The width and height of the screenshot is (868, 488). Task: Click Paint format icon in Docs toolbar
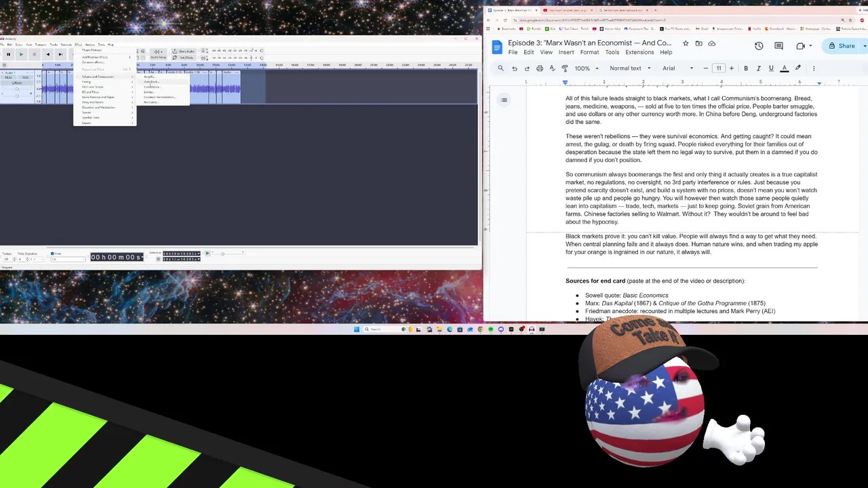pos(565,68)
